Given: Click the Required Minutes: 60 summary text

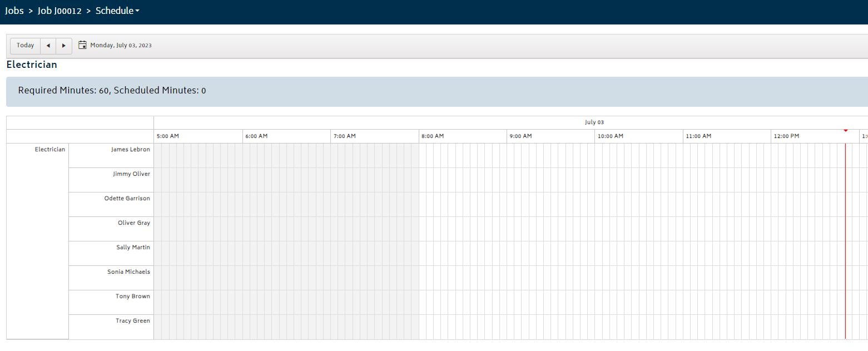Looking at the screenshot, I should point(63,91).
